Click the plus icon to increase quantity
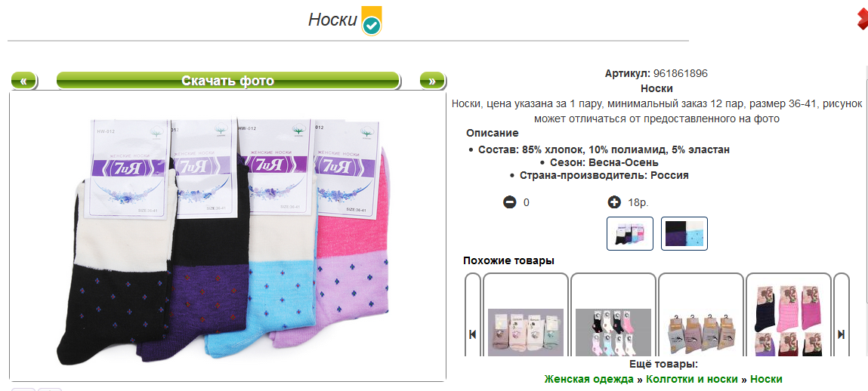 [x=614, y=202]
